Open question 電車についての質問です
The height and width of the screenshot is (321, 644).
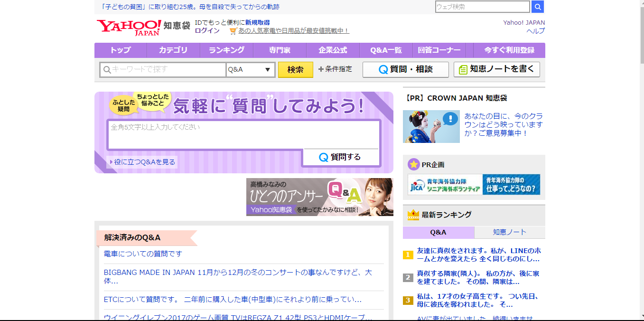click(143, 254)
